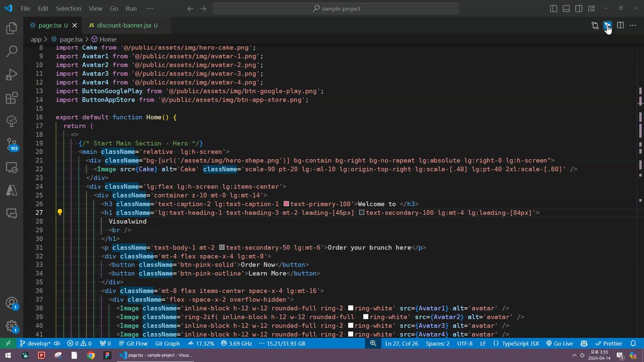Open the Selection menu
The width and height of the screenshot is (644, 362).
(68, 9)
